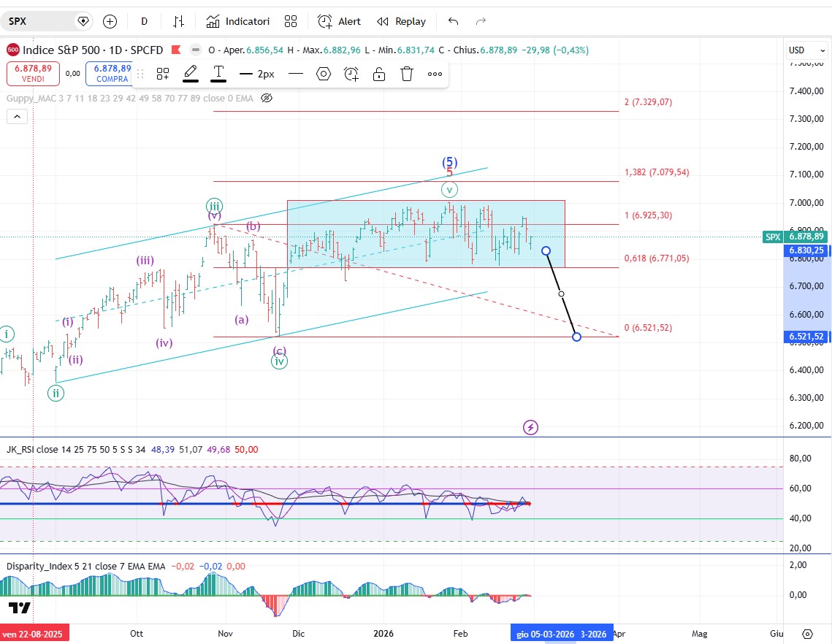Open the D timeframe interval selector

click(x=145, y=21)
